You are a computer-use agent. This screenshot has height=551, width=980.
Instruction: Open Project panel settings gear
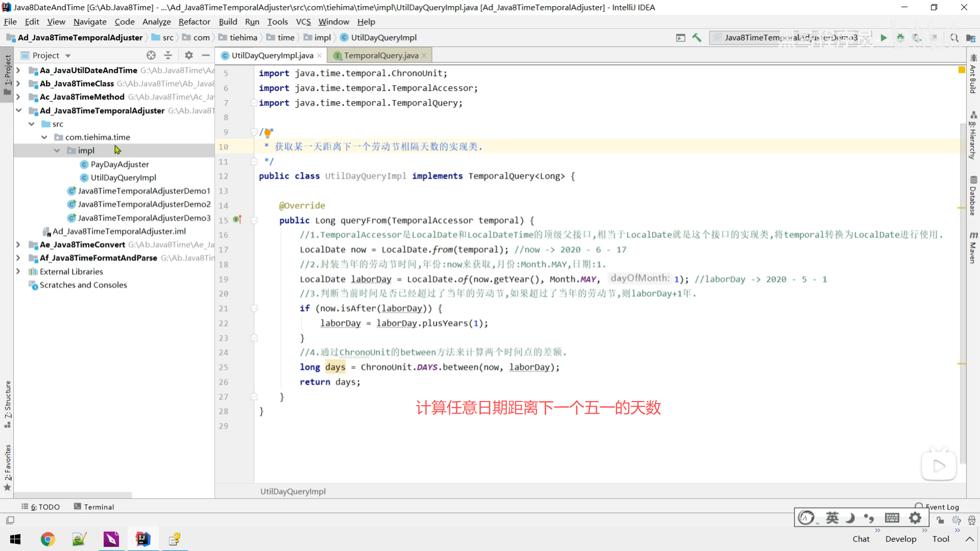(189, 55)
